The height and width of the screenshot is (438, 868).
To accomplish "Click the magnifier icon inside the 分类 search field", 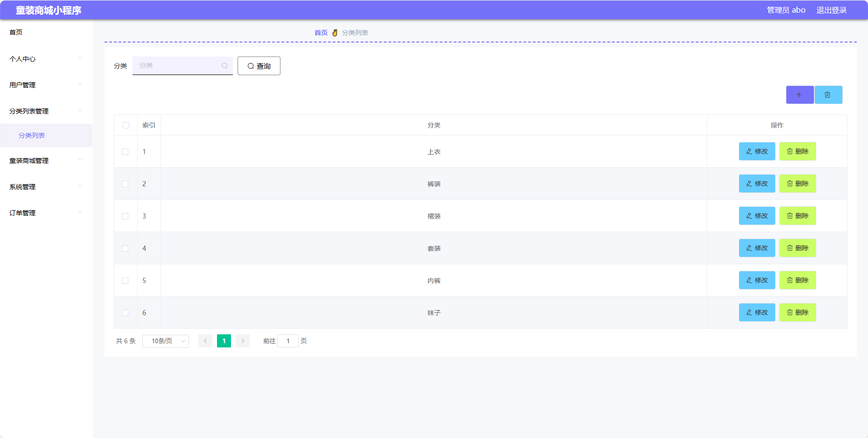I will pos(224,66).
